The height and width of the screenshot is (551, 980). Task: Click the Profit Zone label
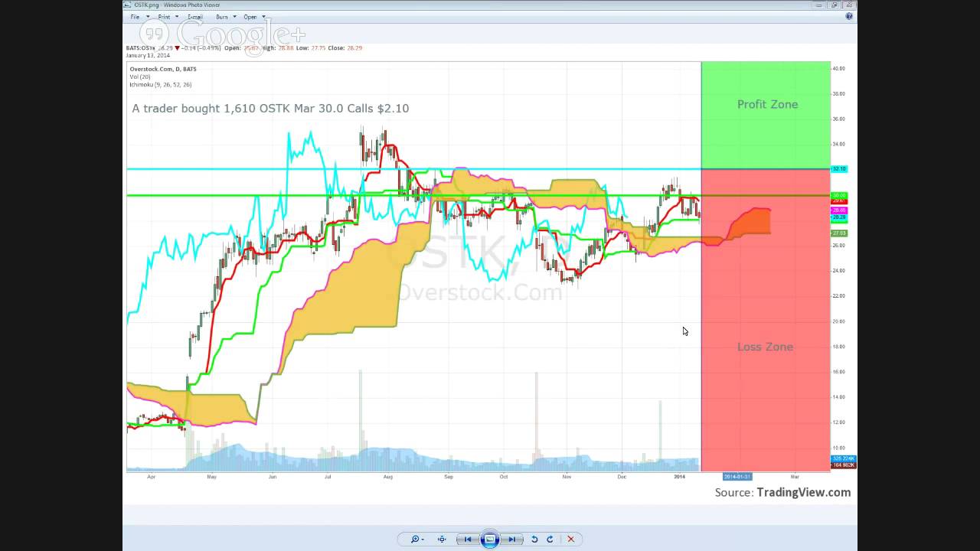(x=767, y=104)
